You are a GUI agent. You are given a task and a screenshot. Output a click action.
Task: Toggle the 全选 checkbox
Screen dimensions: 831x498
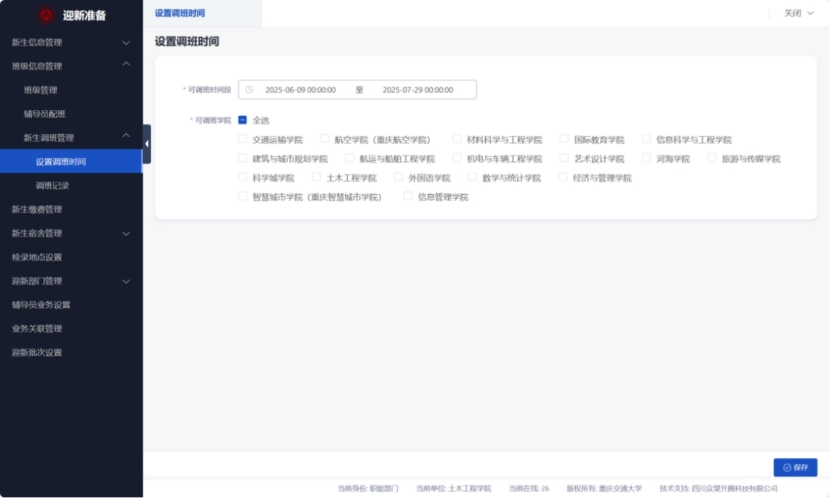[x=242, y=120]
